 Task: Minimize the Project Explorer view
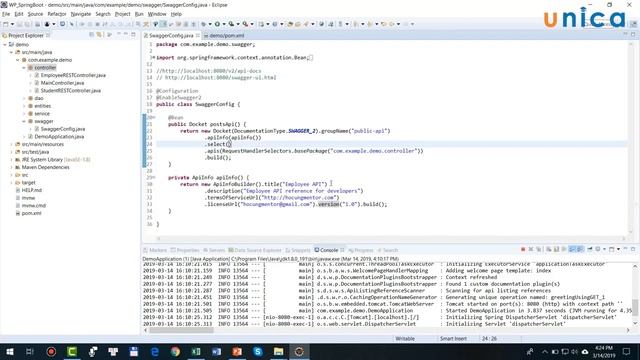pyautogui.click(x=126, y=35)
